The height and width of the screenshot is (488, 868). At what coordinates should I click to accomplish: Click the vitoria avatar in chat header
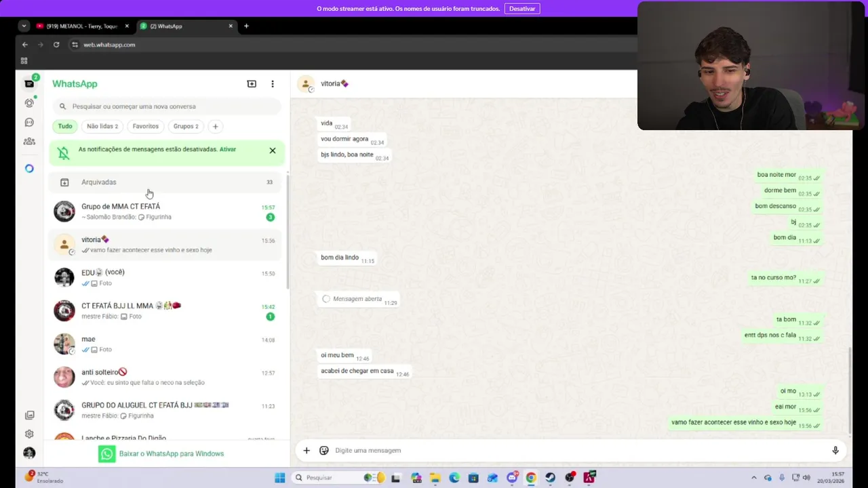pos(306,83)
